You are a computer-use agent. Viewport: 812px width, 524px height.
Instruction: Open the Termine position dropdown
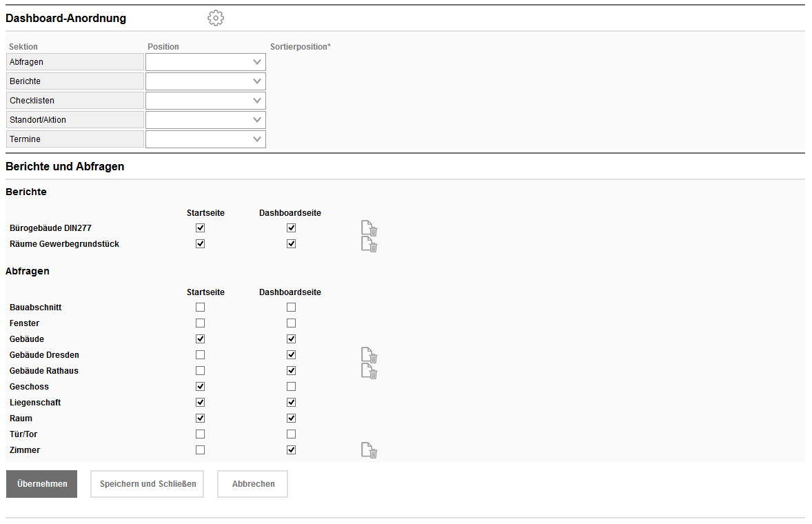point(205,139)
